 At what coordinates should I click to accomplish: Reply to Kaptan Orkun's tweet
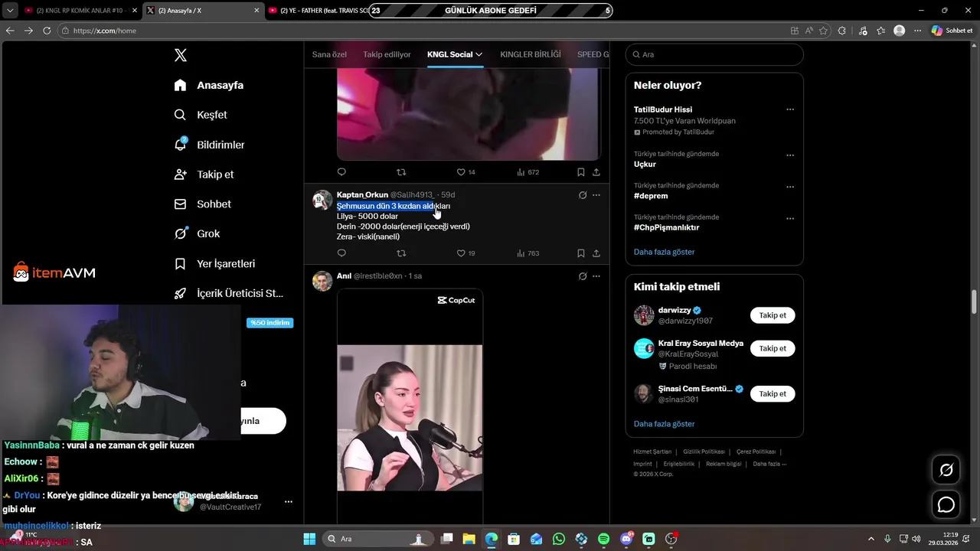pyautogui.click(x=341, y=253)
